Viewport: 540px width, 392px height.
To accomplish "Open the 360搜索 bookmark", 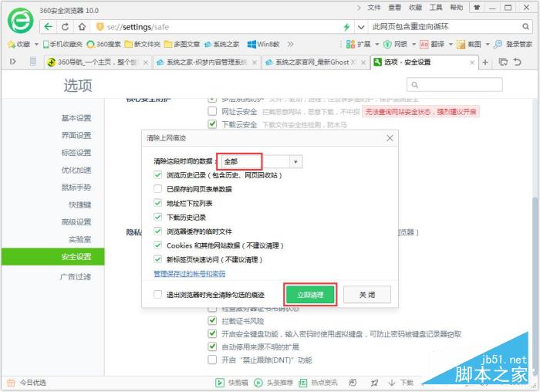I will click(x=103, y=44).
